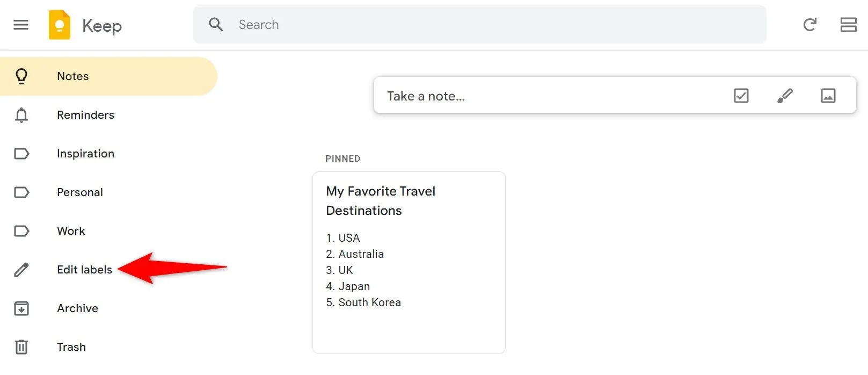Click the search magnifier icon

[216, 25]
